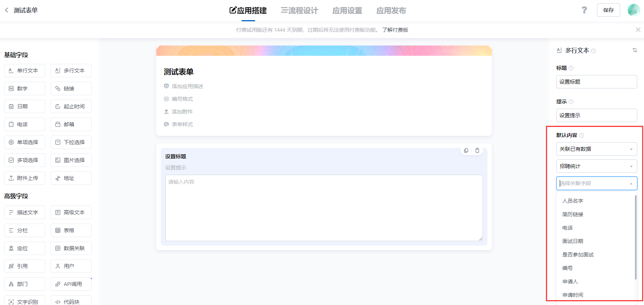
Task: Add the API调用 field
Action: (x=71, y=284)
